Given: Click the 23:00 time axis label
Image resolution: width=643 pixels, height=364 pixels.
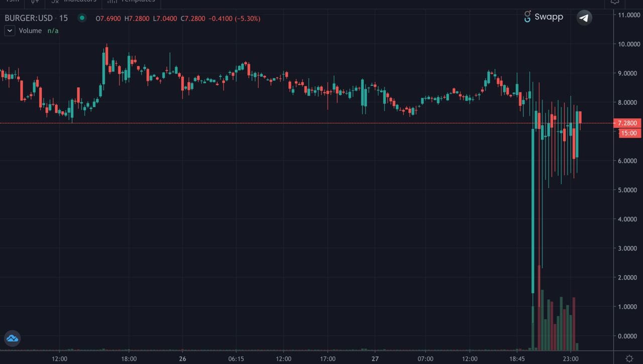Looking at the screenshot, I should click(571, 359).
